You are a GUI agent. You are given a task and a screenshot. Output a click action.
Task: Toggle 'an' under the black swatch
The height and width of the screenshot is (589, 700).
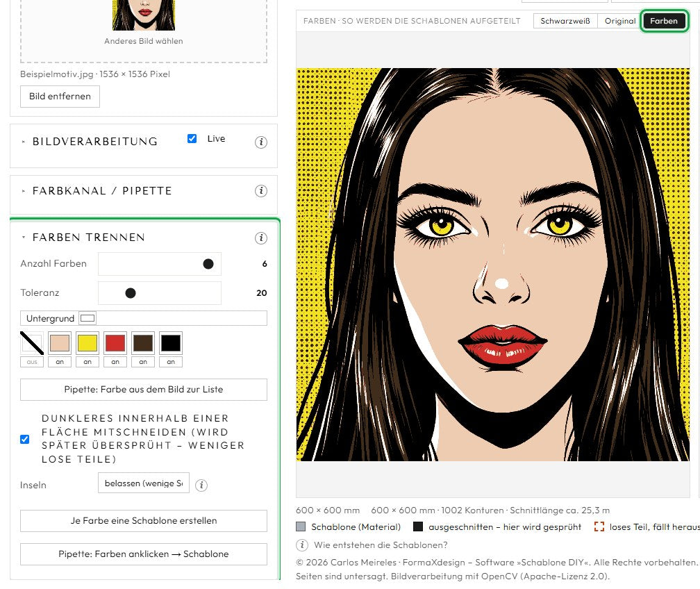[171, 362]
